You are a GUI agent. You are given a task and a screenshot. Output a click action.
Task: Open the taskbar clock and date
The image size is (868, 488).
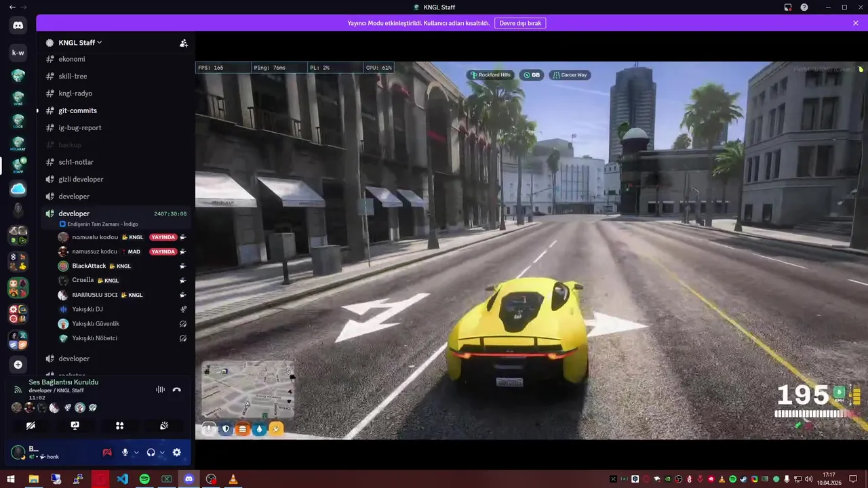(829, 479)
